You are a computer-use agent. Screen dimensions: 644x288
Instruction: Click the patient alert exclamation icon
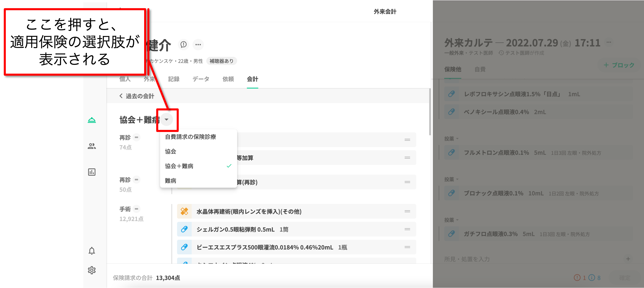(184, 45)
